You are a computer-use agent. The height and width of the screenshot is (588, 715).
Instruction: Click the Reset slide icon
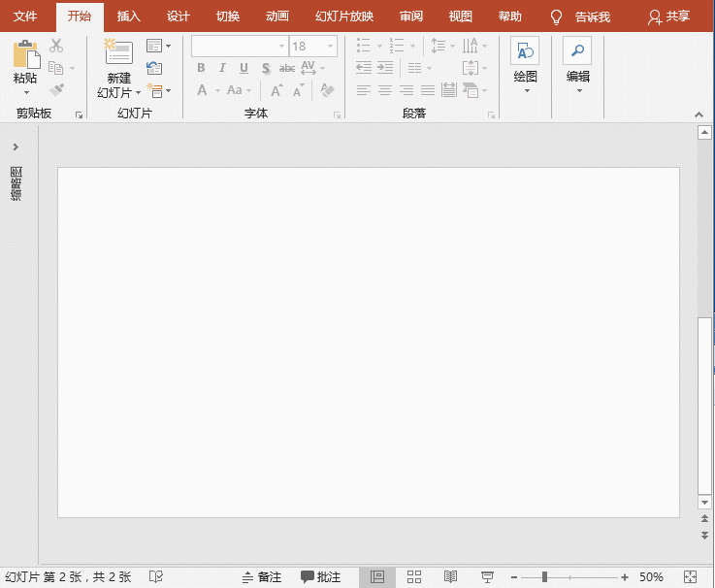(154, 68)
